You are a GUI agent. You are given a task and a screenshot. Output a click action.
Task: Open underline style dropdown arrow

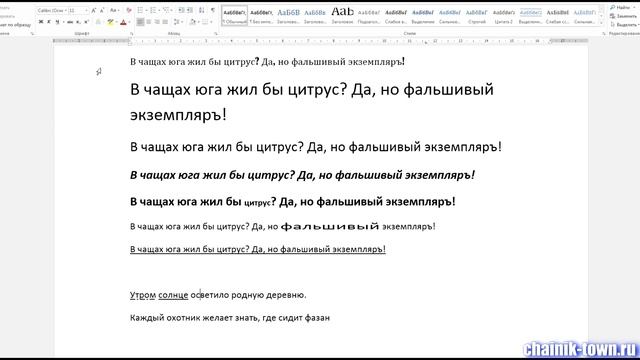pyautogui.click(x=63, y=22)
